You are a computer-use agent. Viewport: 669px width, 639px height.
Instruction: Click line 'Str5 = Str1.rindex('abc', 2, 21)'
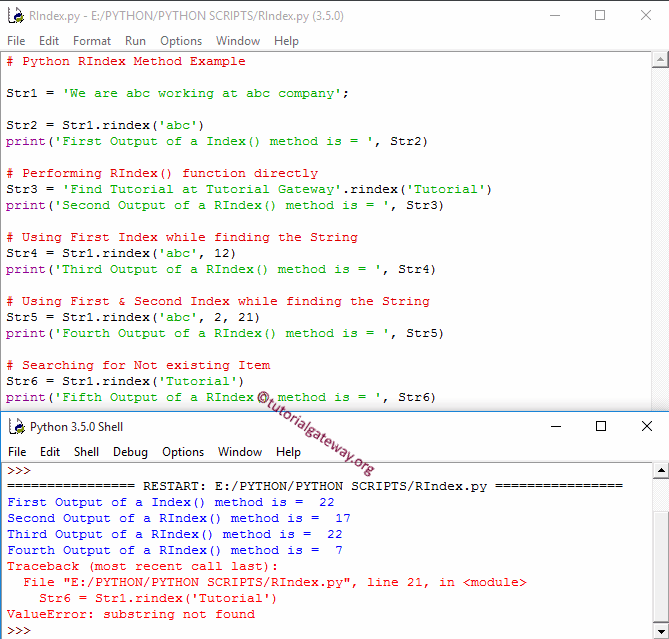tap(133, 317)
